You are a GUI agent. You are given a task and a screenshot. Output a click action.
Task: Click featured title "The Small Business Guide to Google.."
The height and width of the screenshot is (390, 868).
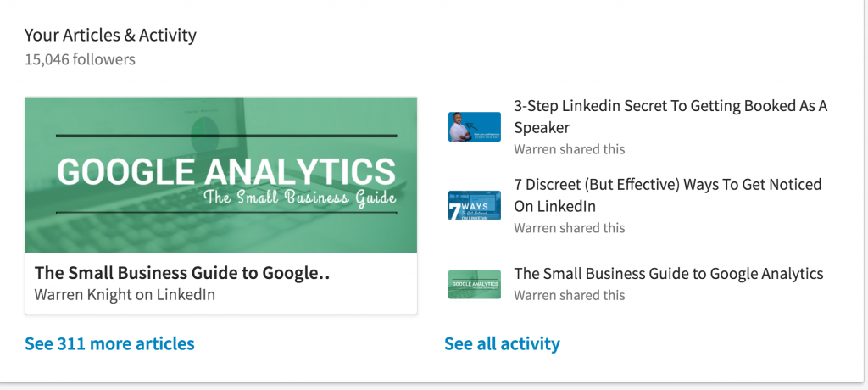182,272
